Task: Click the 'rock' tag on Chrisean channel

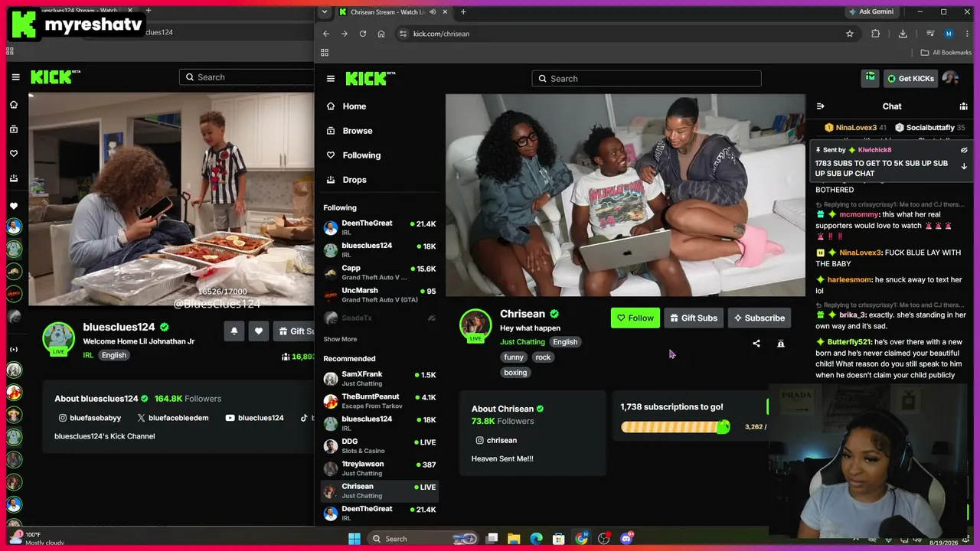Action: (x=543, y=357)
